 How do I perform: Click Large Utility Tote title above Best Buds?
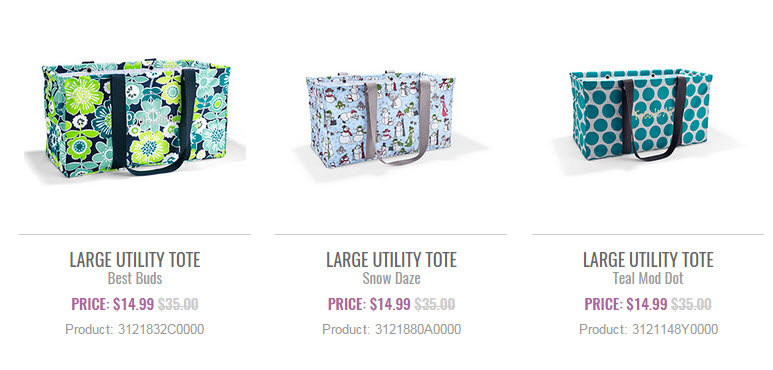pos(135,260)
